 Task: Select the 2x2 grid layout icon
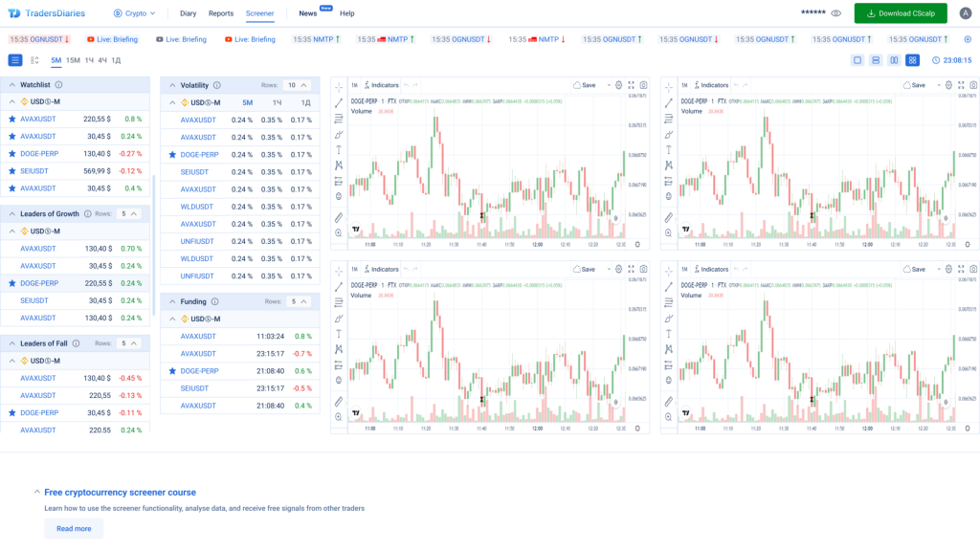point(913,59)
